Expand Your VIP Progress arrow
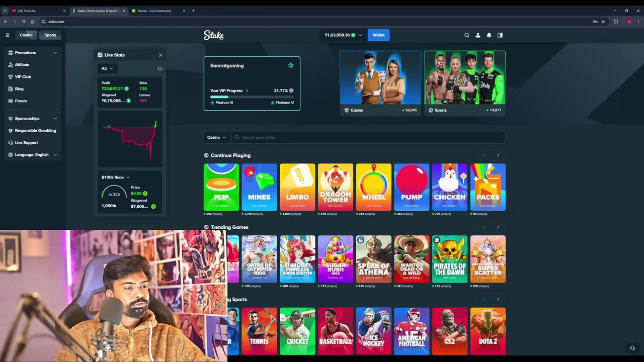This screenshot has width=644, height=362. point(247,90)
